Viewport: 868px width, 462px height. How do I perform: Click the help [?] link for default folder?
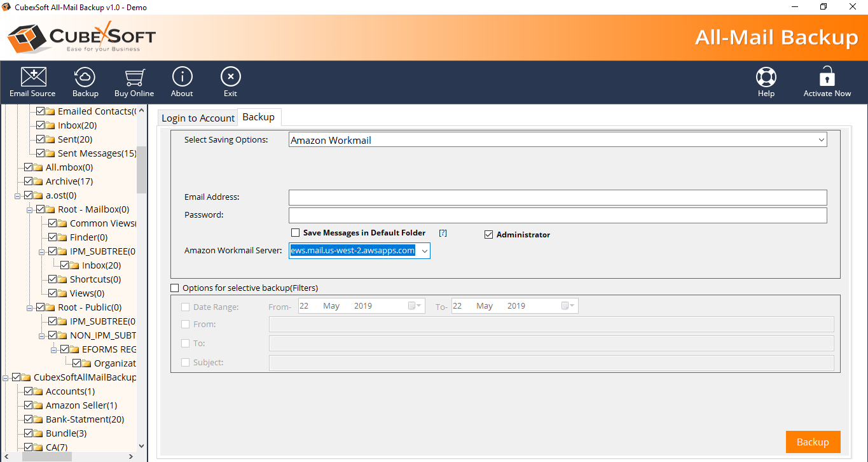pyautogui.click(x=443, y=233)
